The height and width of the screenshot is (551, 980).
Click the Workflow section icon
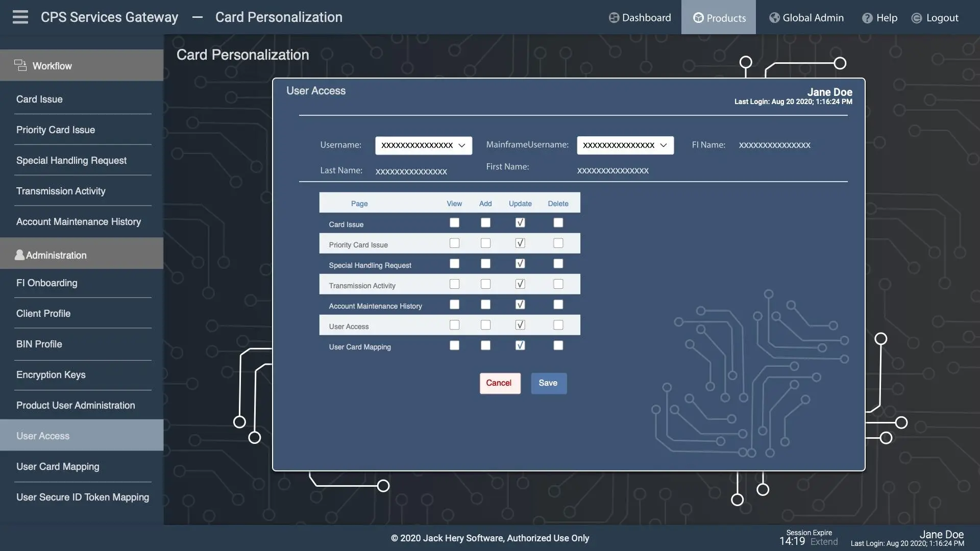20,65
